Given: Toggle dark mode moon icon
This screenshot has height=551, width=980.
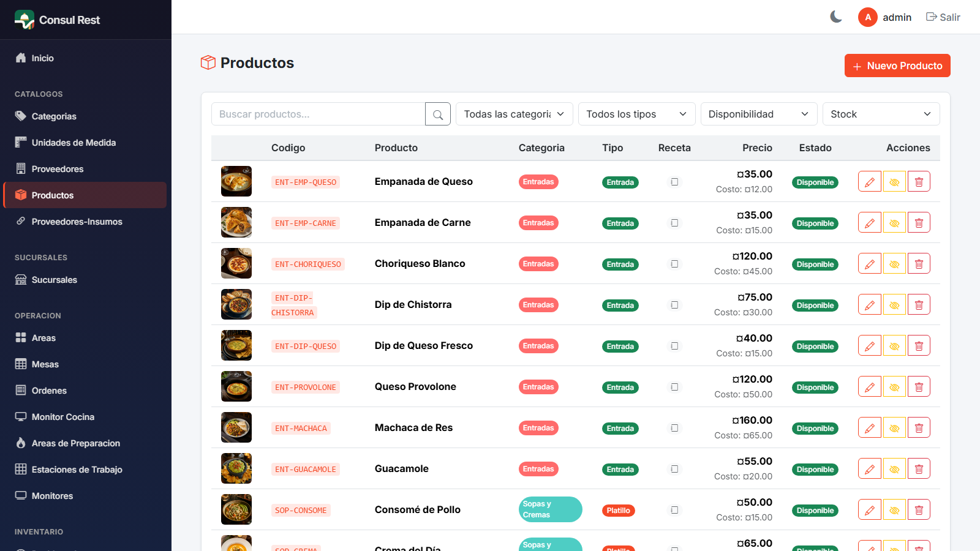Looking at the screenshot, I should tap(836, 17).
